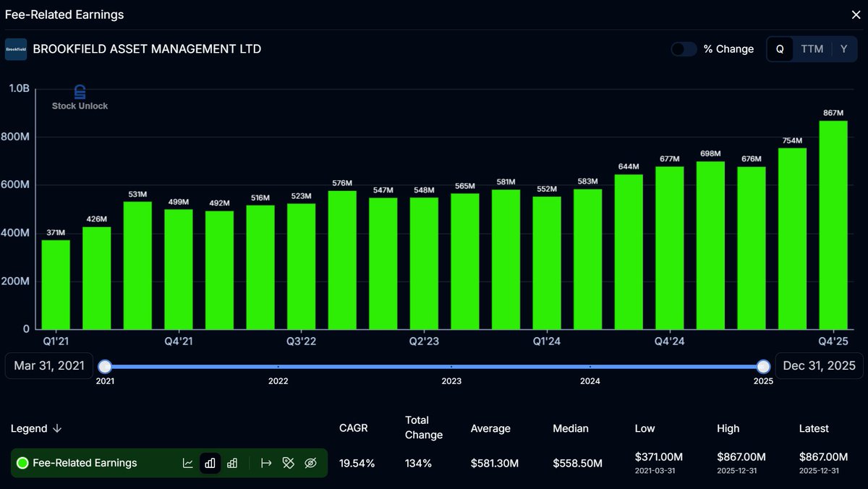
Task: Switch series to line chart icon
Action: (187, 463)
